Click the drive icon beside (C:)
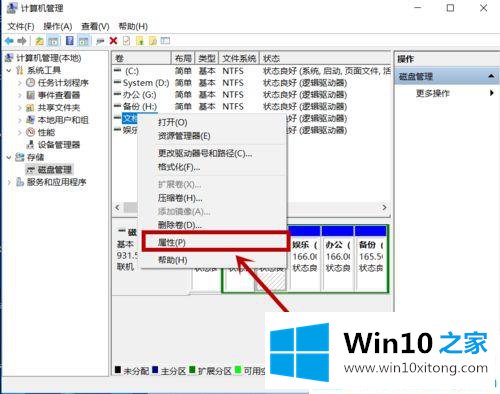500x394 pixels. 117,70
